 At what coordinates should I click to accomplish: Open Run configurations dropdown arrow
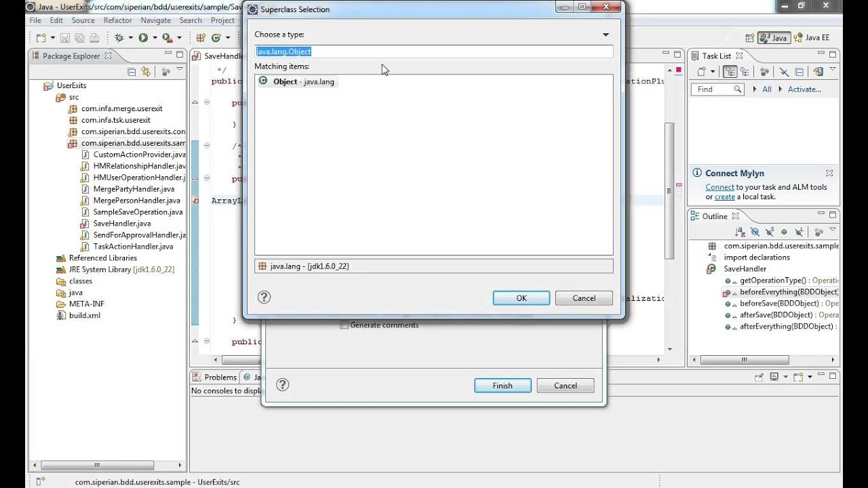(x=155, y=38)
